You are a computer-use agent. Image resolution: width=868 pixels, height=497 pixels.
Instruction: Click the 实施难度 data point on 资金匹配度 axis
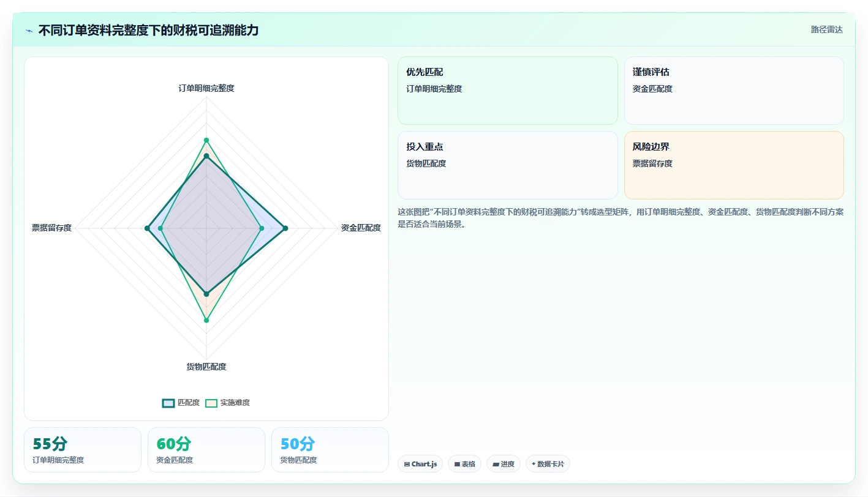tap(262, 228)
